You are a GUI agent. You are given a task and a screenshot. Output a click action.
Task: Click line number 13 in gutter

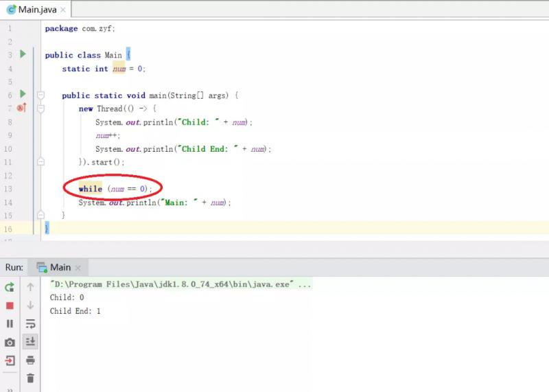(x=8, y=189)
